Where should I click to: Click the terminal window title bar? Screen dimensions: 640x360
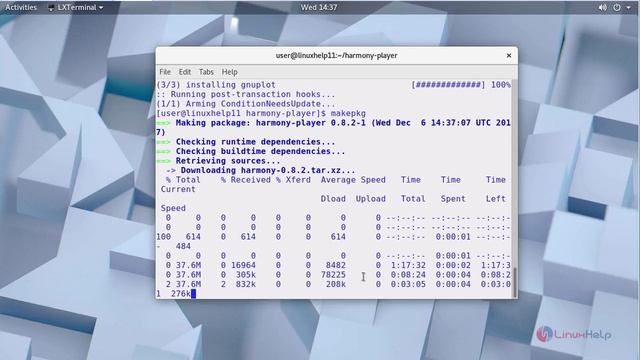[x=336, y=56]
